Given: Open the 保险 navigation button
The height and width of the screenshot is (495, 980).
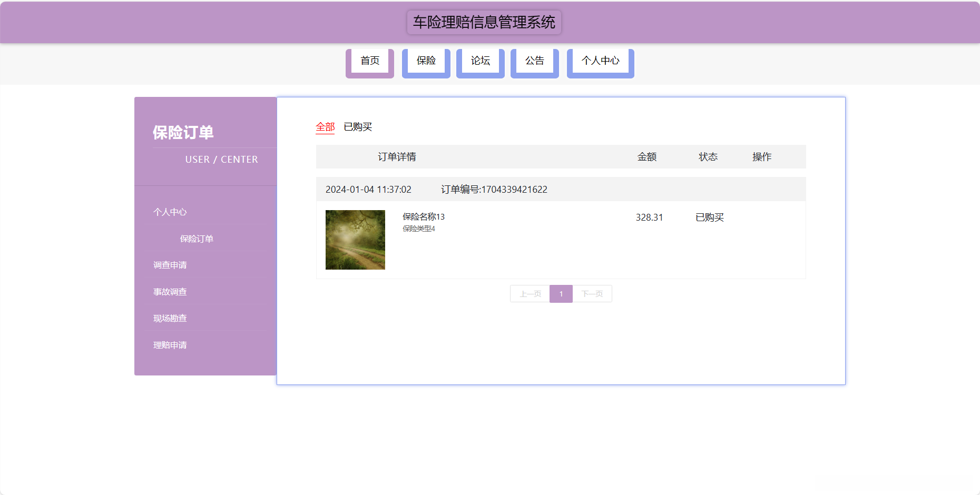Looking at the screenshot, I should (x=425, y=61).
